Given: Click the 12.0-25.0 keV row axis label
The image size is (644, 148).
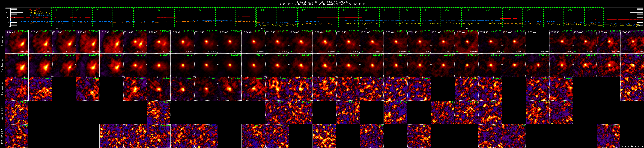Looking at the screenshot, I should [2, 89].
